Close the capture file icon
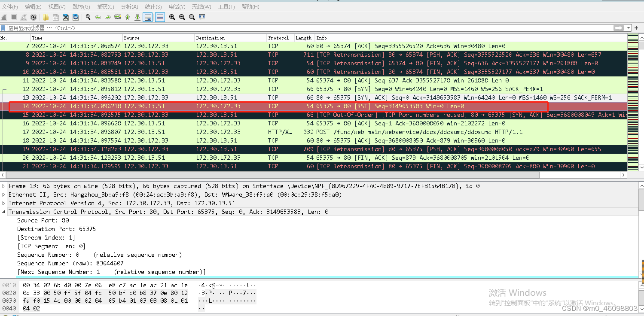644x316 pixels. [66, 17]
